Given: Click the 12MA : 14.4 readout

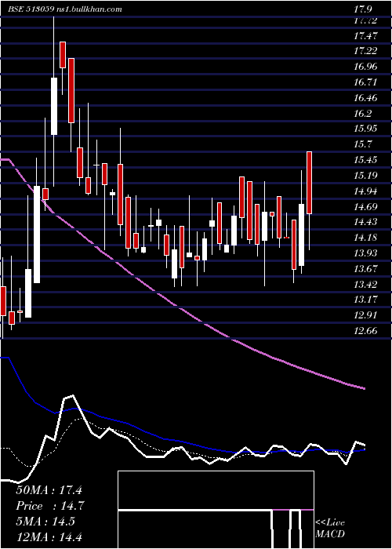Looking at the screenshot, I should (49, 537).
